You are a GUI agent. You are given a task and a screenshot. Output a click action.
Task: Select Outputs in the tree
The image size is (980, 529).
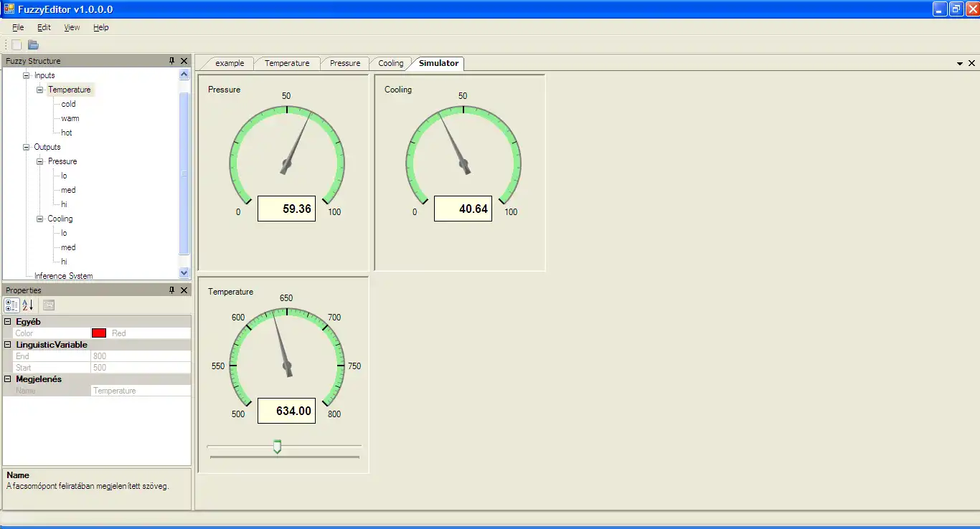[47, 147]
